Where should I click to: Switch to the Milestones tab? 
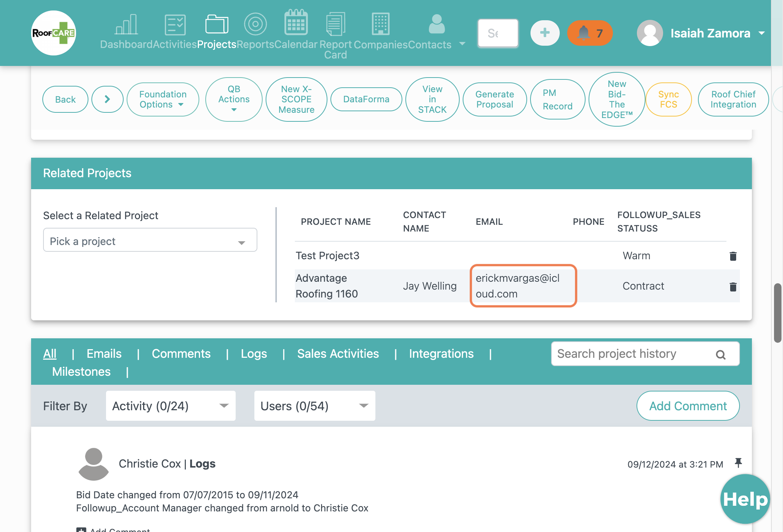click(81, 372)
